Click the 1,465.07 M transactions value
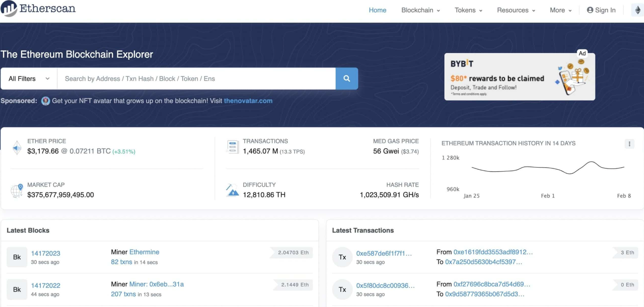 [x=260, y=151]
